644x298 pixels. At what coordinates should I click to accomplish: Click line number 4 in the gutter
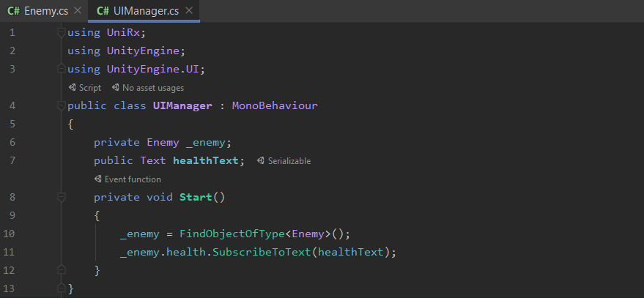[x=12, y=106]
